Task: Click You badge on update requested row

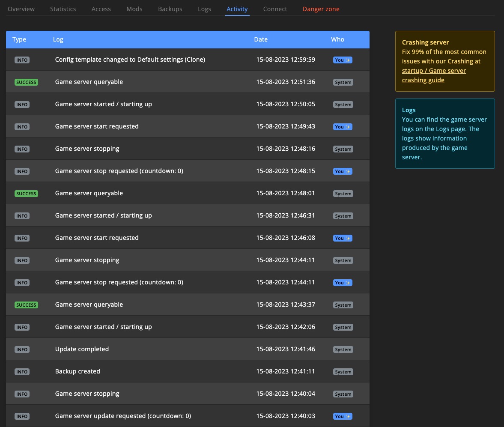Action: tap(343, 416)
